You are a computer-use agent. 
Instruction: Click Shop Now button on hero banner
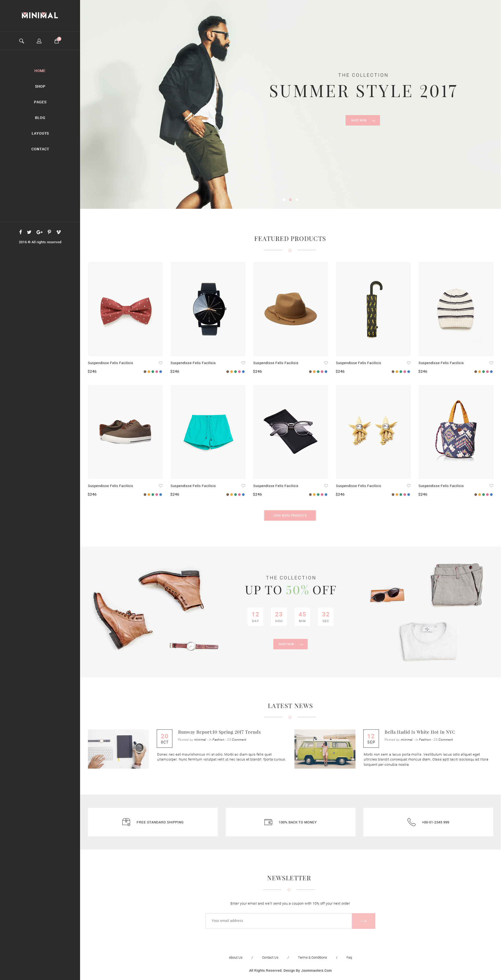point(363,121)
